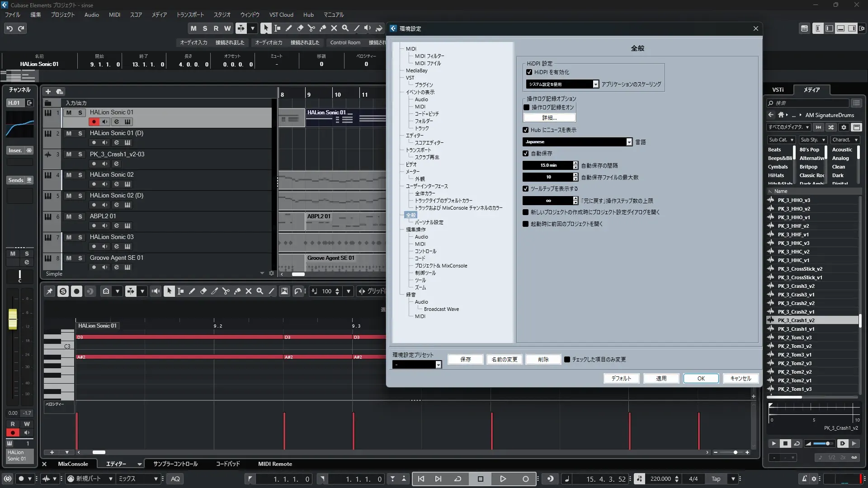Viewport: 868px width, 488px height.
Task: Enable the 操作ログ記録をオン checkbox
Action: (x=526, y=108)
